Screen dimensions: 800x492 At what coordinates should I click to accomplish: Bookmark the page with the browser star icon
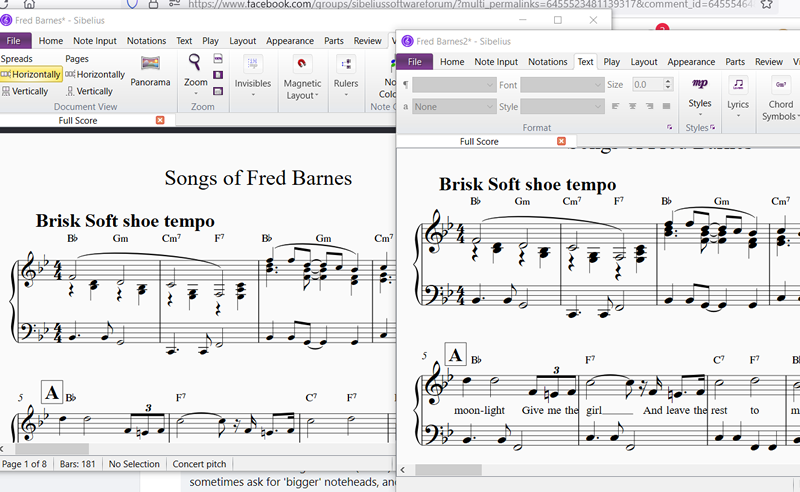[x=766, y=5]
